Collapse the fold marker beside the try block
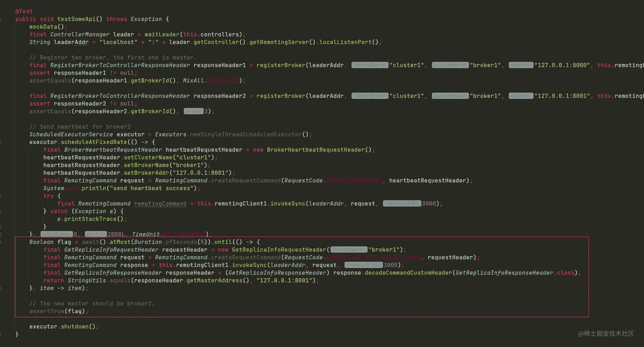This screenshot has height=347, width=644. 1,196
